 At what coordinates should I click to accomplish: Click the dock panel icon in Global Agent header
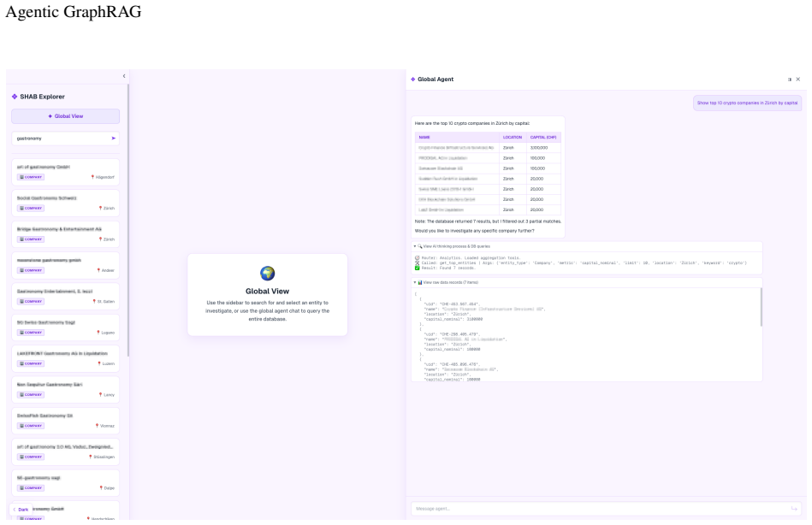[x=790, y=80]
